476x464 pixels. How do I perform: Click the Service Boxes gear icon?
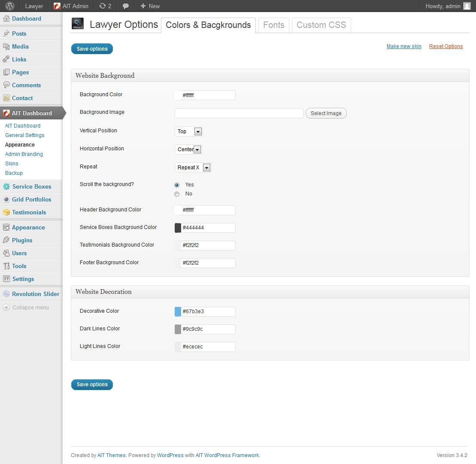(6, 186)
